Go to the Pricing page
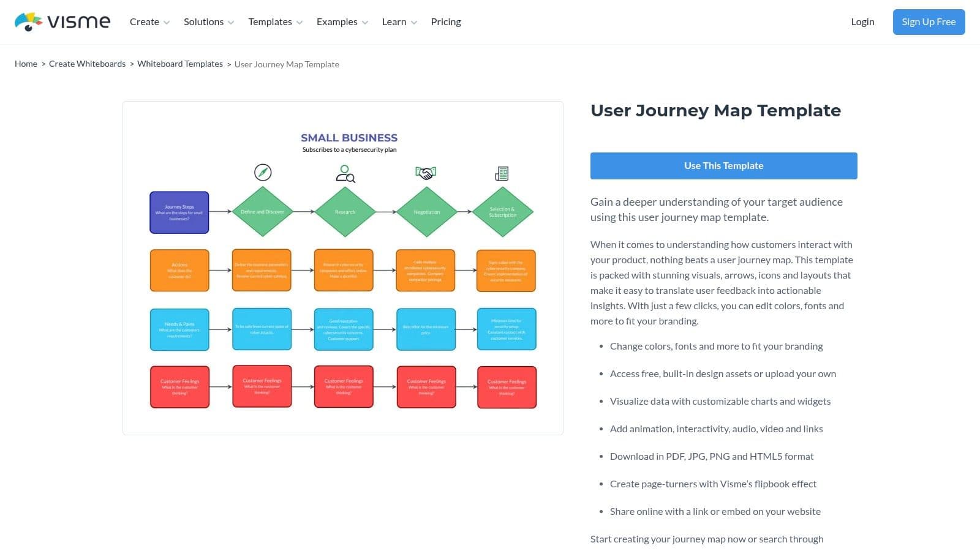Screen dimensions: 980x551 click(446, 22)
